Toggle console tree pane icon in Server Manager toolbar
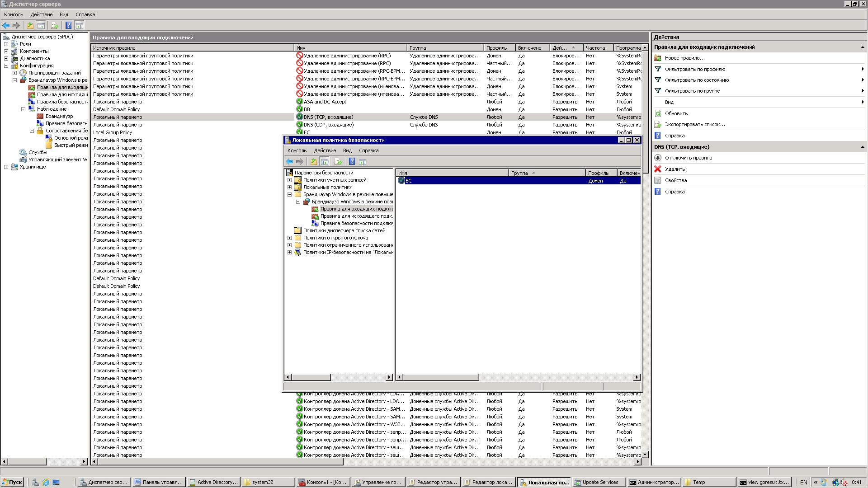 point(41,26)
